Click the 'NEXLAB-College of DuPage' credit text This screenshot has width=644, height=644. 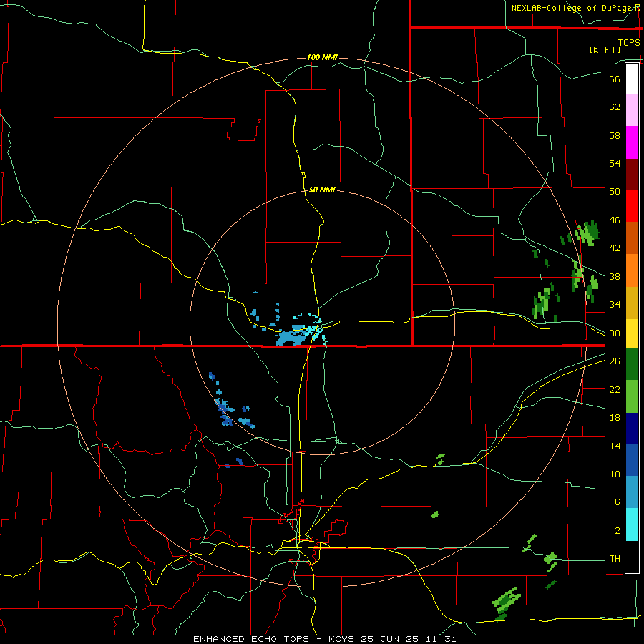(x=573, y=8)
